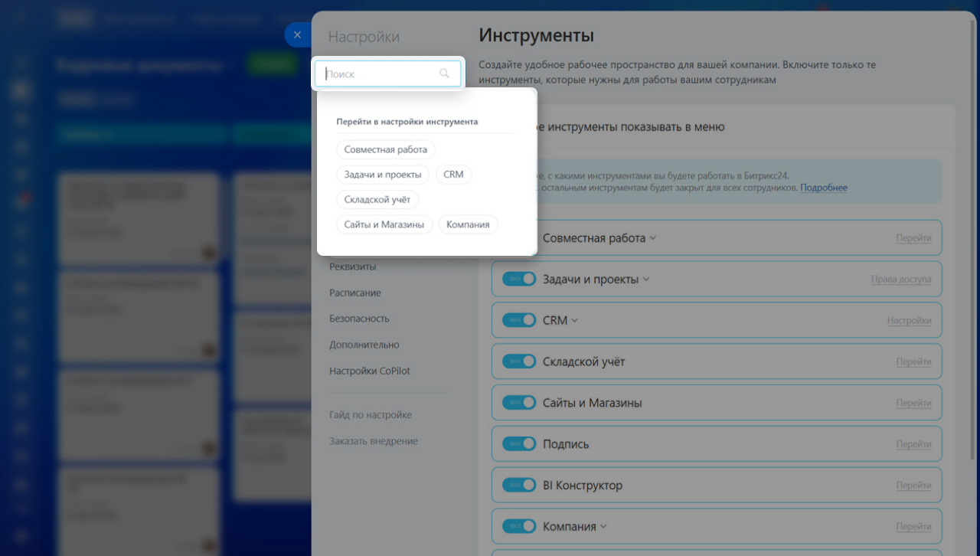Click Перейти link for Сайты и Магазины
Image resolution: width=980 pixels, height=556 pixels.
tap(914, 403)
